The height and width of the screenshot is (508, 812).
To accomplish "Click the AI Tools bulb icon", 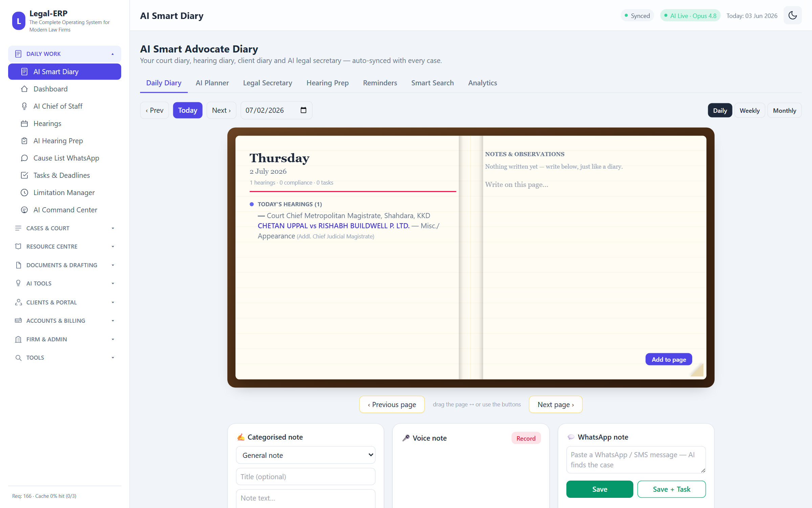I will [18, 283].
